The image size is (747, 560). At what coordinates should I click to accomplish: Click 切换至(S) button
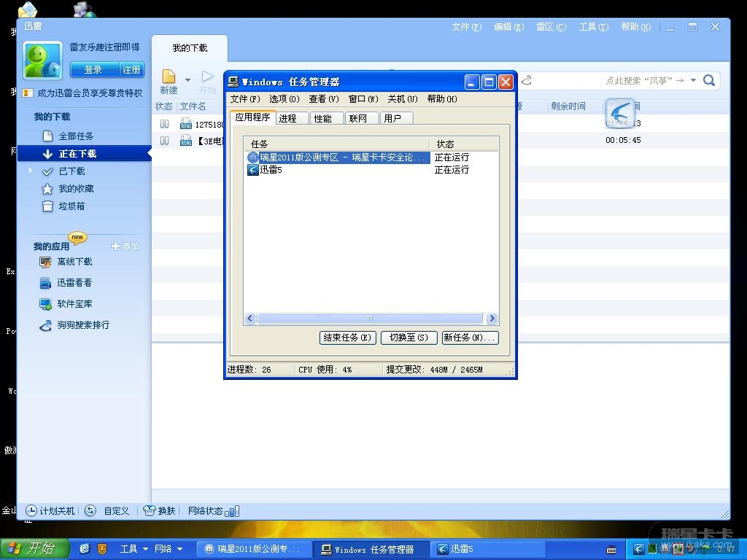click(x=409, y=338)
